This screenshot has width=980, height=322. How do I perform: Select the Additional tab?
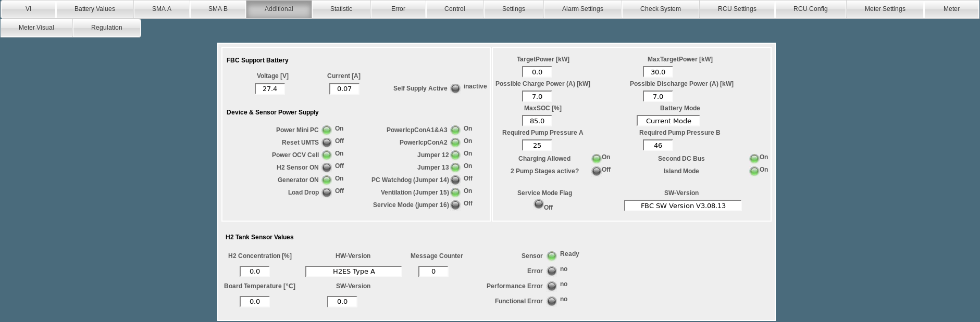[x=279, y=9]
